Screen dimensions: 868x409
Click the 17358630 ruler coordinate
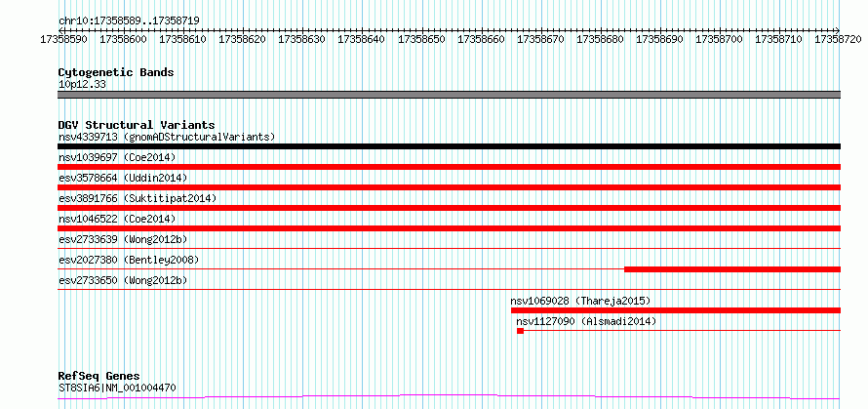pyautogui.click(x=301, y=39)
